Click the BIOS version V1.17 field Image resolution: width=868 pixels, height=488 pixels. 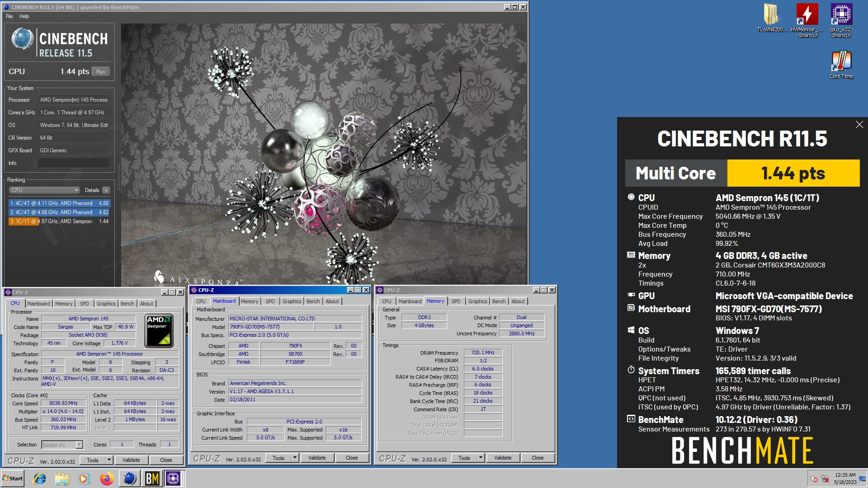coord(295,391)
